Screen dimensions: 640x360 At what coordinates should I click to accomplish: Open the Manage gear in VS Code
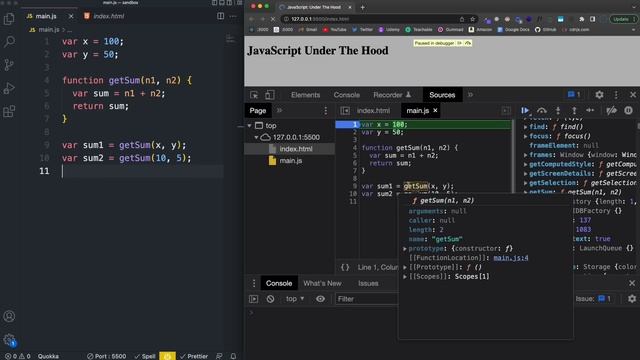(9, 340)
